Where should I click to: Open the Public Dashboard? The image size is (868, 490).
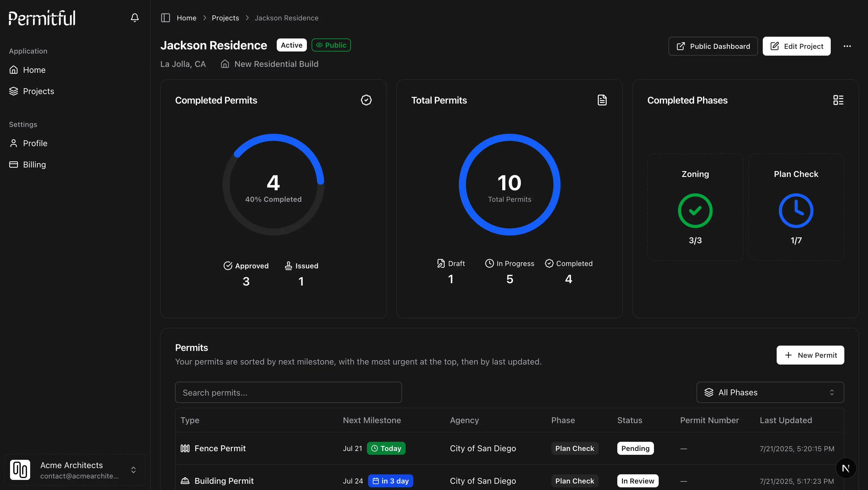click(713, 46)
